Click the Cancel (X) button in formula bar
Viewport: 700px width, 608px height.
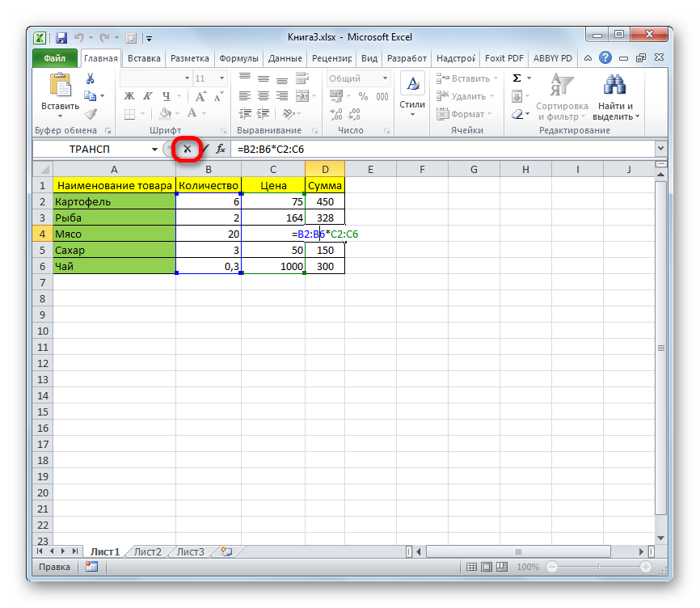tap(187, 149)
